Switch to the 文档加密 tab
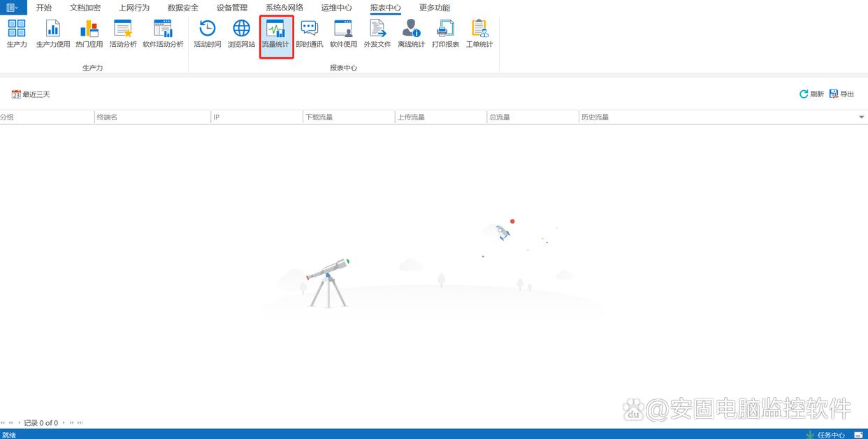Image resolution: width=868 pixels, height=439 pixels. point(85,8)
